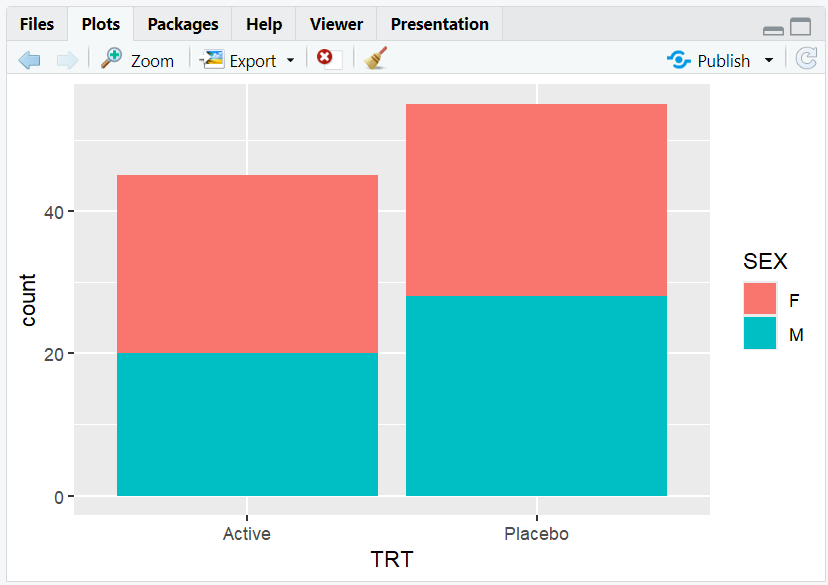Open the Presentation tab
This screenshot has height=585, width=828.
(x=439, y=24)
